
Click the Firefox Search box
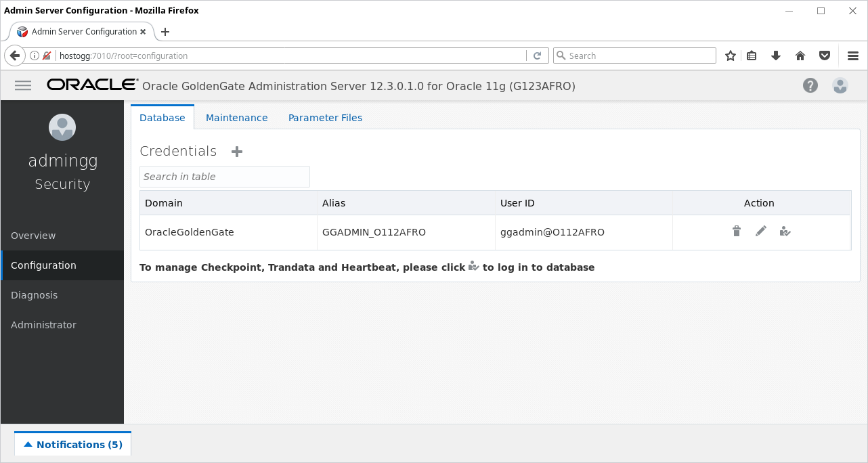634,56
